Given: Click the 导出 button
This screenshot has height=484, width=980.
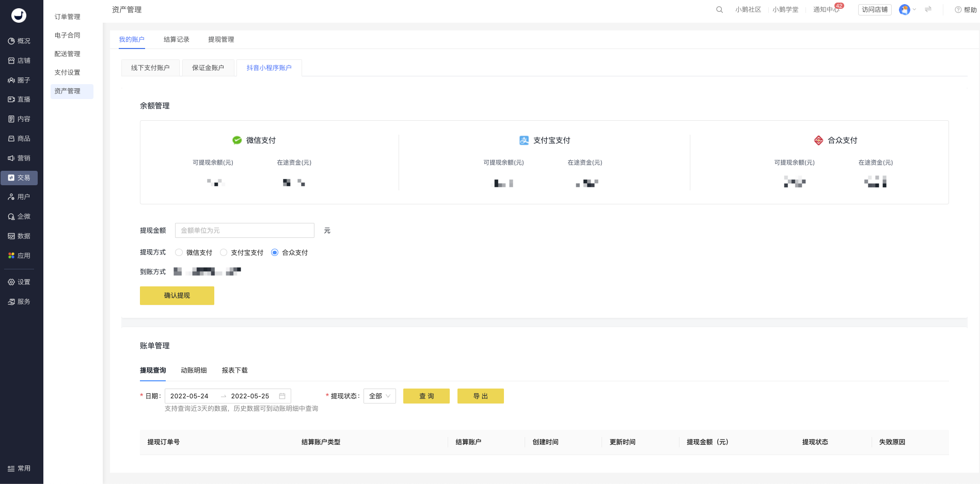Looking at the screenshot, I should click(x=481, y=396).
